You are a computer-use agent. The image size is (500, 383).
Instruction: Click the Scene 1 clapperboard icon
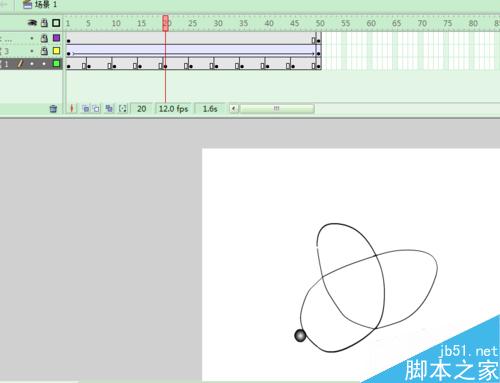pyautogui.click(x=27, y=4)
